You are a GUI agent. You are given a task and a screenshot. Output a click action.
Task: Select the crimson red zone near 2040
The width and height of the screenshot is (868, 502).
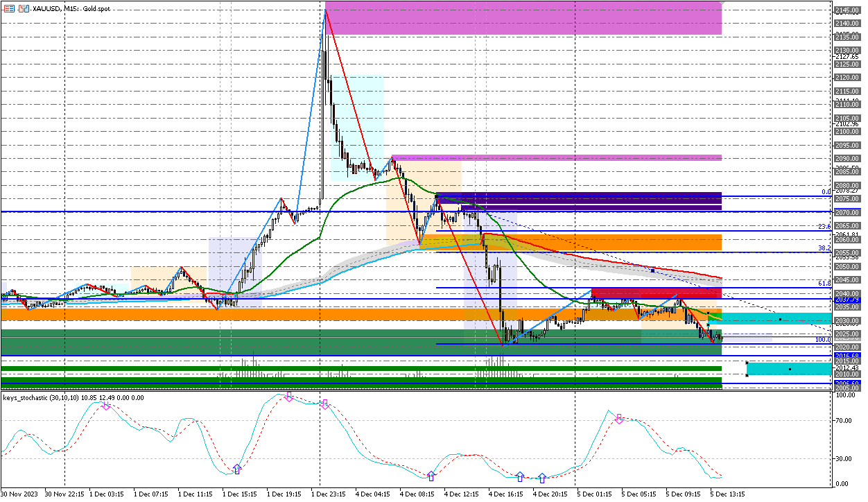657,293
